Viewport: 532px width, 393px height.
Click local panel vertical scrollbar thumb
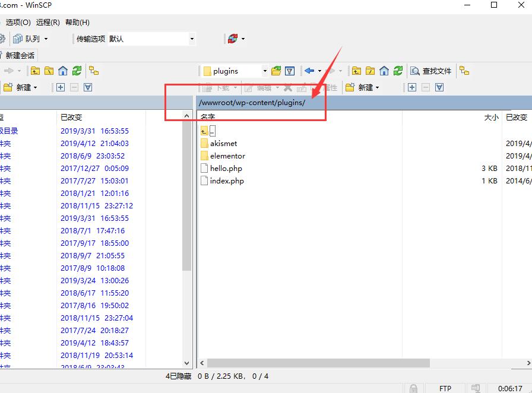[x=186, y=196]
